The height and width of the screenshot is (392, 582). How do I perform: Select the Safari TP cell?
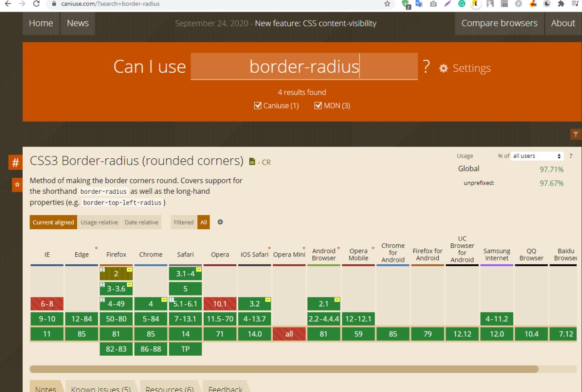[186, 349]
